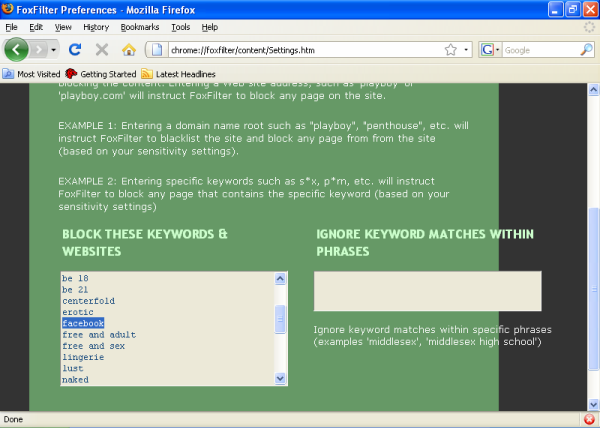Close the Firefox window
This screenshot has width=600, height=428.
click(590, 9)
